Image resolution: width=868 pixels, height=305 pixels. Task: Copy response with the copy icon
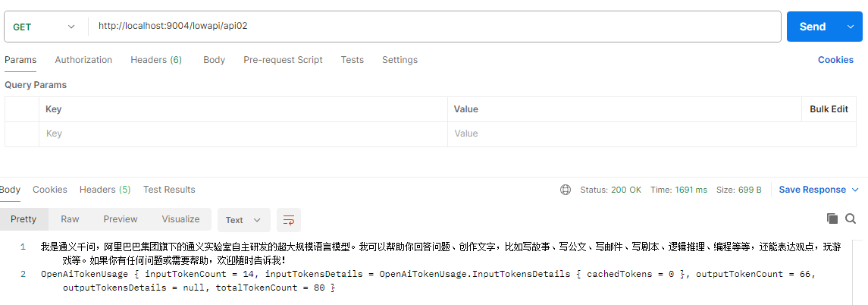tap(832, 219)
